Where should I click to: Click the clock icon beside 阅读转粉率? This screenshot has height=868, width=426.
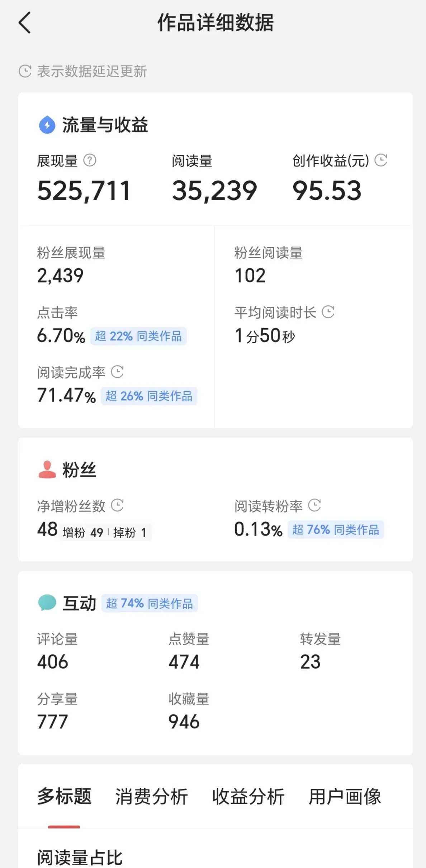(314, 505)
